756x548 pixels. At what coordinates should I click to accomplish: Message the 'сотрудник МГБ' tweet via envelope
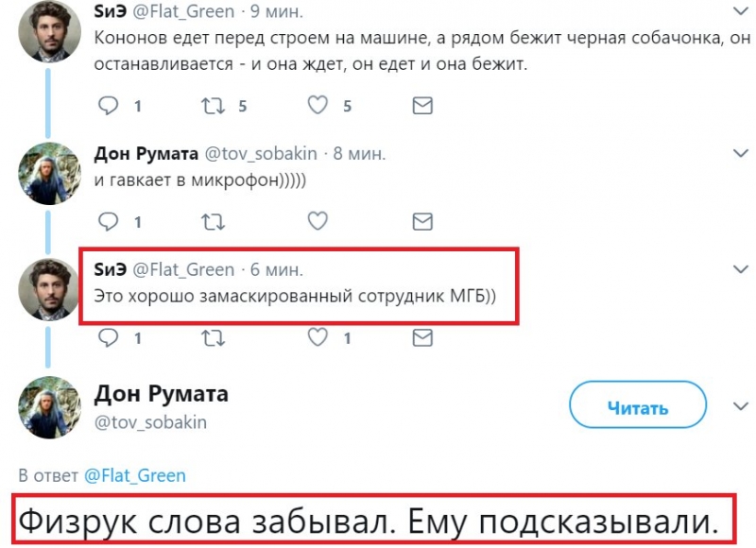(x=424, y=337)
